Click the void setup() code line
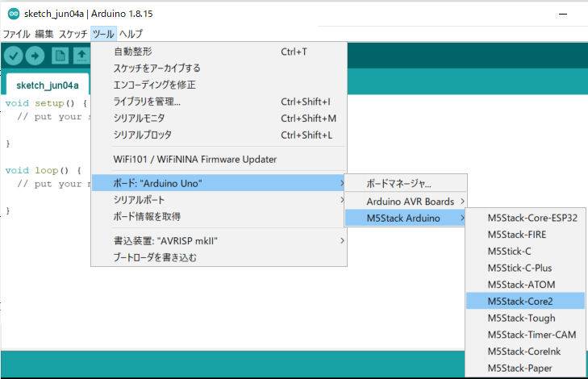Screen dimensions: 588x379 tap(47, 103)
